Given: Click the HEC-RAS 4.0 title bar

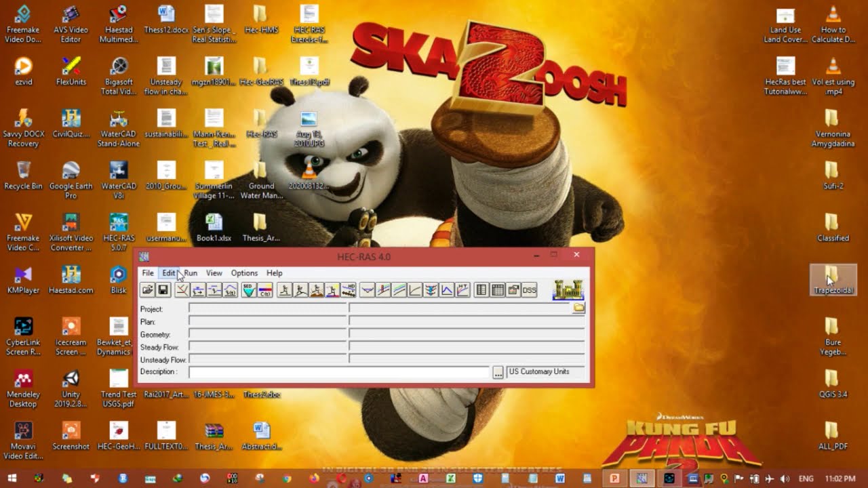Looking at the screenshot, I should point(364,256).
